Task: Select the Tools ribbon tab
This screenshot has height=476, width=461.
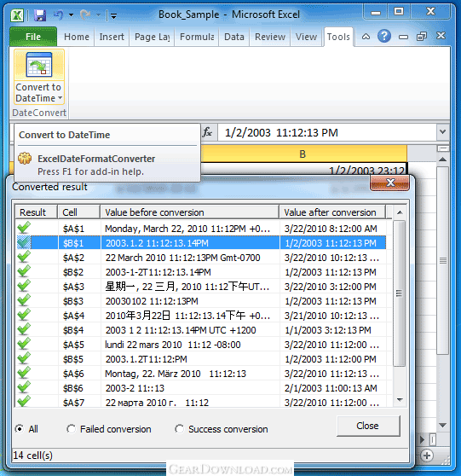Action: (338, 37)
